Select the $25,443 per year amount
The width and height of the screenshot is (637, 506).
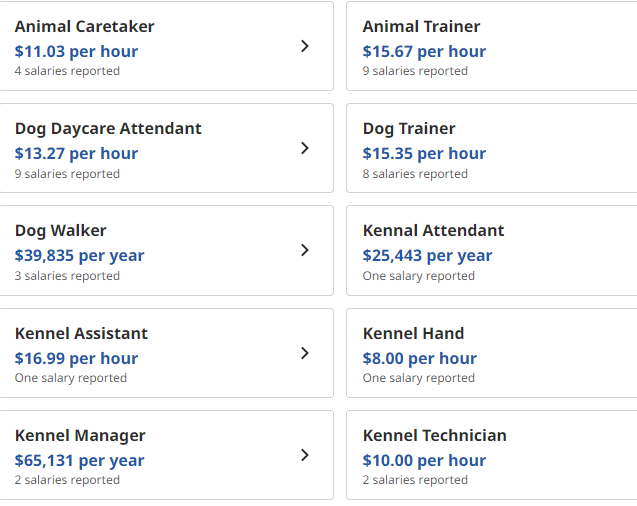427,256
